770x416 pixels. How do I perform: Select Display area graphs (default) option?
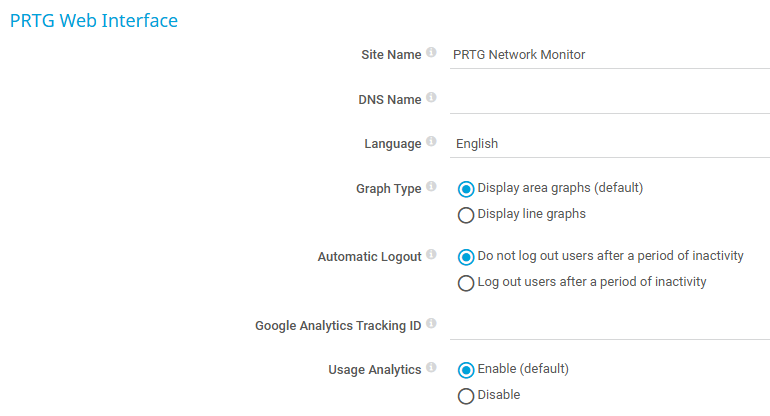(466, 188)
